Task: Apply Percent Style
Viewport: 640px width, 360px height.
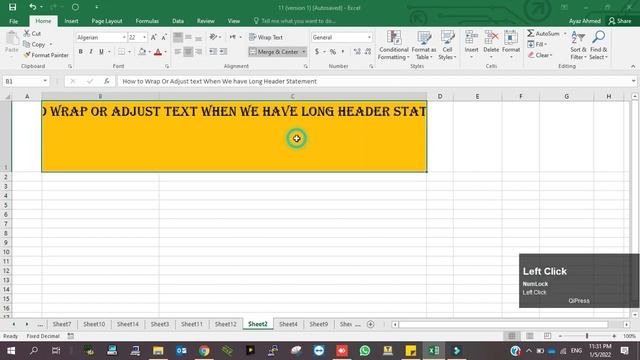Action: point(333,52)
